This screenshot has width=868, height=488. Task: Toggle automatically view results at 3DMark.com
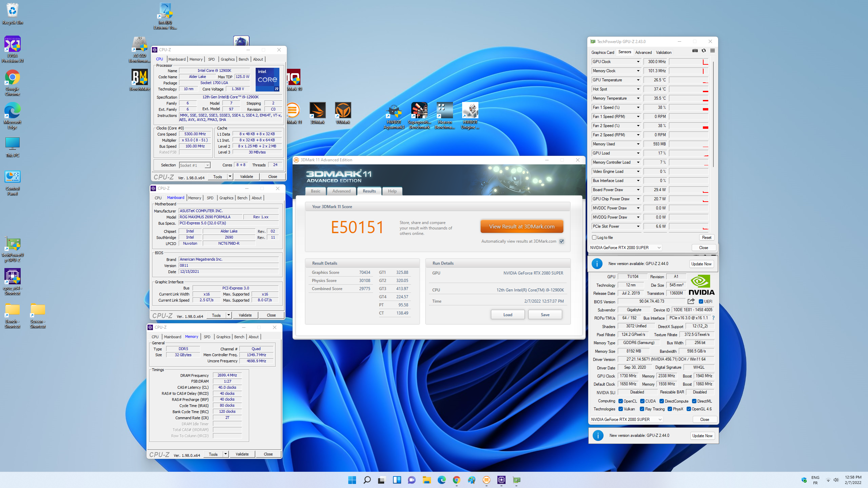pyautogui.click(x=561, y=241)
